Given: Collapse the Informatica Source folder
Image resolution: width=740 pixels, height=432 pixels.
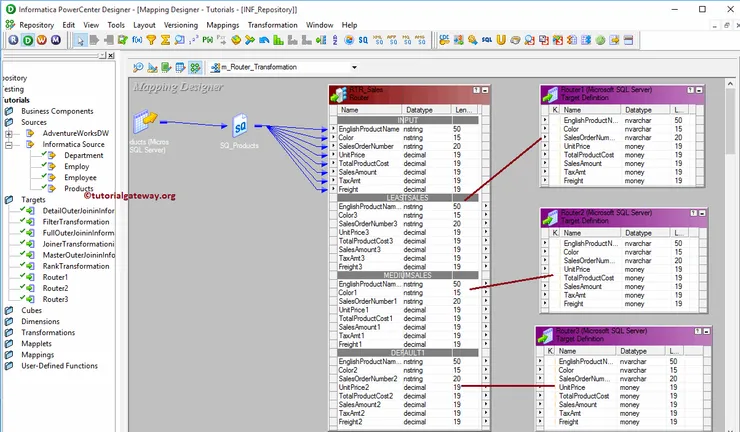Looking at the screenshot, I should point(8,145).
